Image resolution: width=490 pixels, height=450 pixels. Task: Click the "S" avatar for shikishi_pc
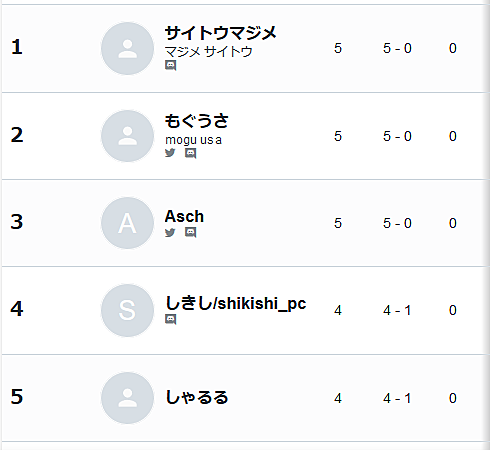pyautogui.click(x=128, y=310)
